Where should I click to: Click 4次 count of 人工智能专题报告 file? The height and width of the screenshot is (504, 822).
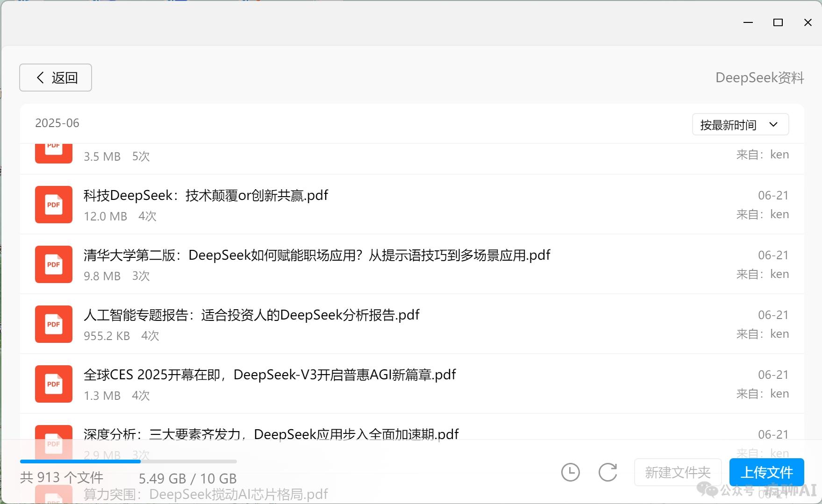point(150,336)
